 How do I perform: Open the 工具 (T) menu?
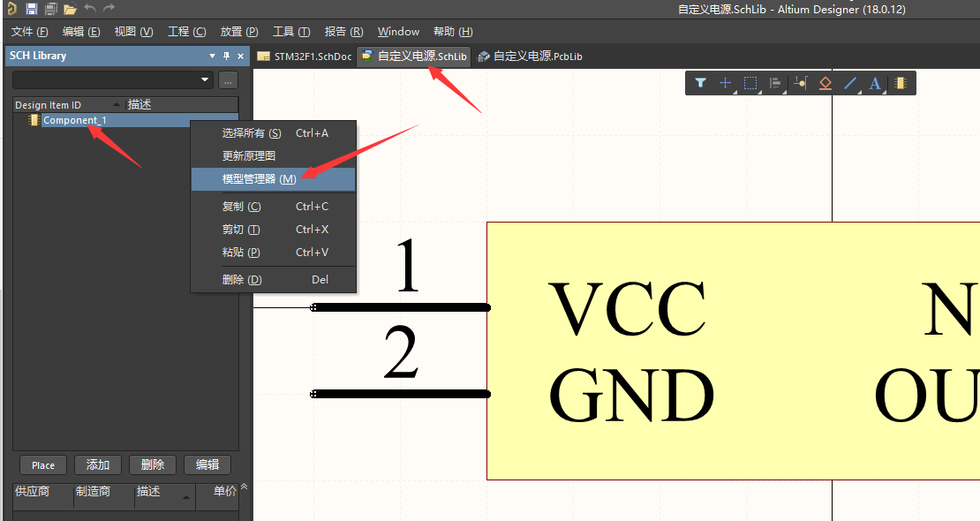[x=291, y=31]
